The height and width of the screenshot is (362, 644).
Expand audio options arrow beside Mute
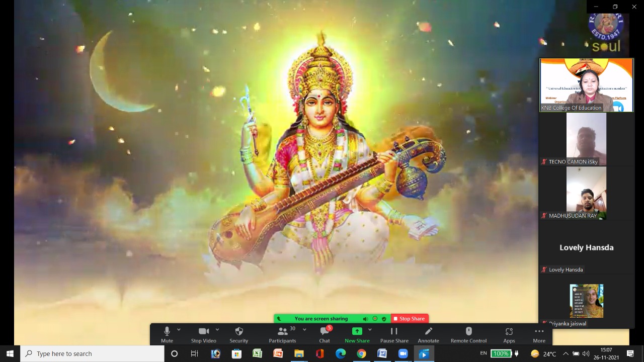[179, 330]
